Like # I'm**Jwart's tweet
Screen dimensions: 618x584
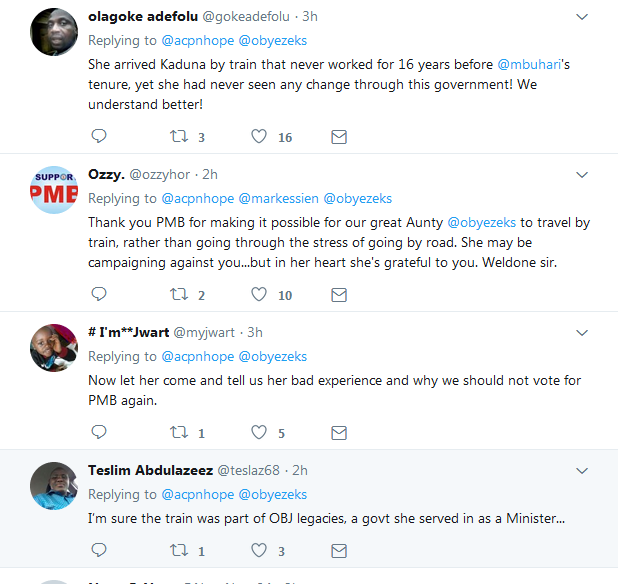coord(259,433)
